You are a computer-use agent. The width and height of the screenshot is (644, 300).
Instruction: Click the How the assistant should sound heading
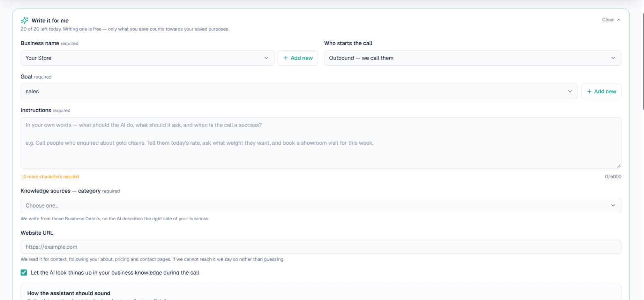69,293
